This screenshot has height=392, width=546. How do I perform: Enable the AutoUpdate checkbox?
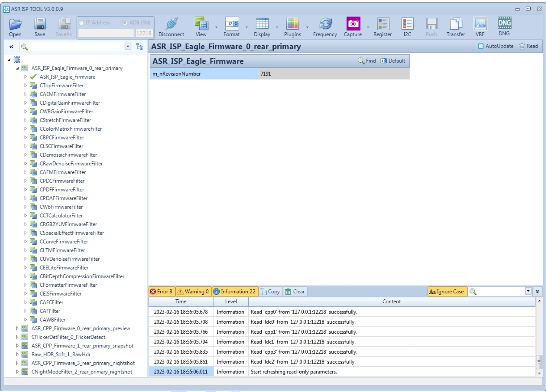point(481,46)
